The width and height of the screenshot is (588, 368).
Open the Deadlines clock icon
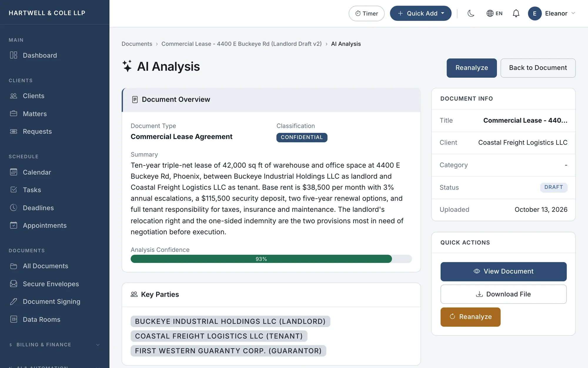(14, 208)
